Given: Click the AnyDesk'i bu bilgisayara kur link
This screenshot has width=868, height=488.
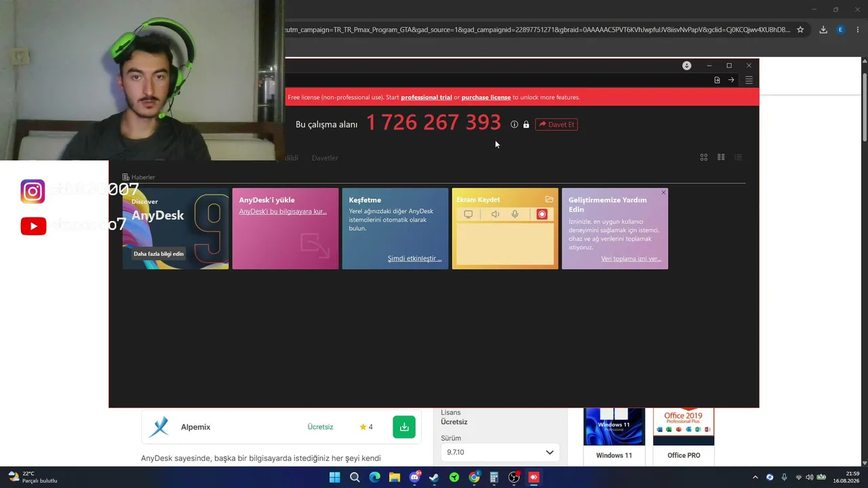Looking at the screenshot, I should [283, 211].
